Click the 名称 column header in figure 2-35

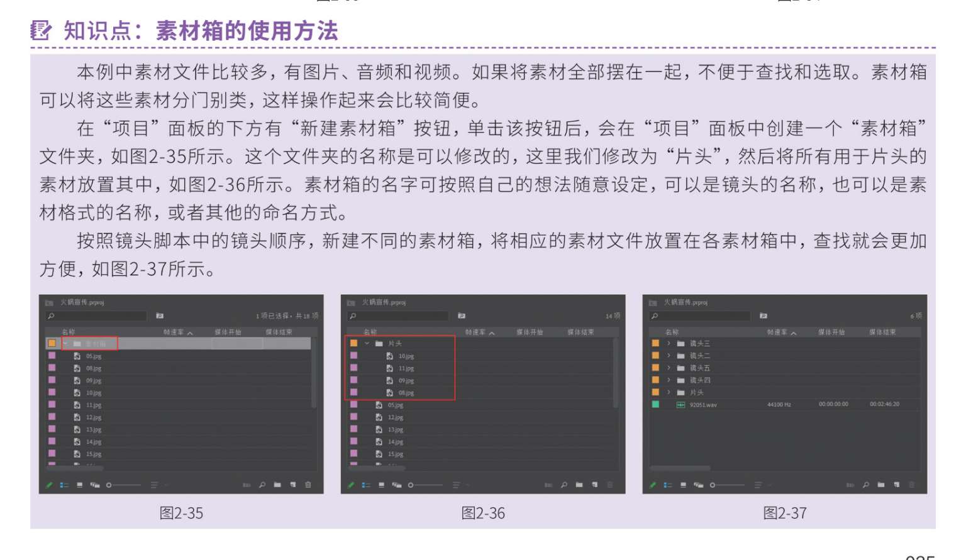[69, 332]
